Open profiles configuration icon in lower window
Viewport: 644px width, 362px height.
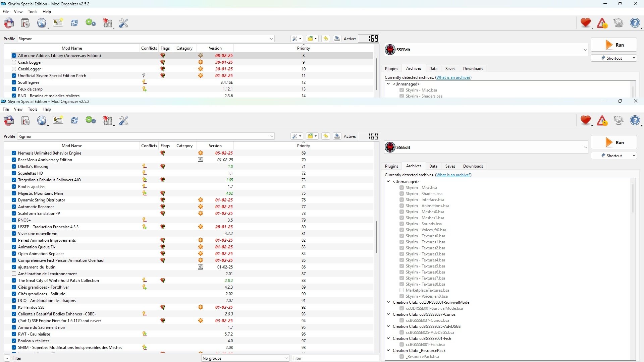pyautogui.click(x=58, y=120)
